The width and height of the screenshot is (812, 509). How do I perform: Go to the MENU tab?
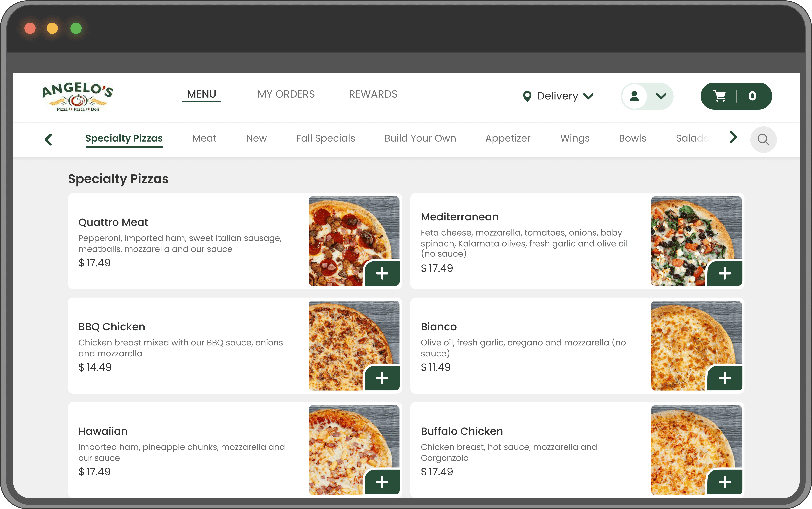(x=201, y=94)
